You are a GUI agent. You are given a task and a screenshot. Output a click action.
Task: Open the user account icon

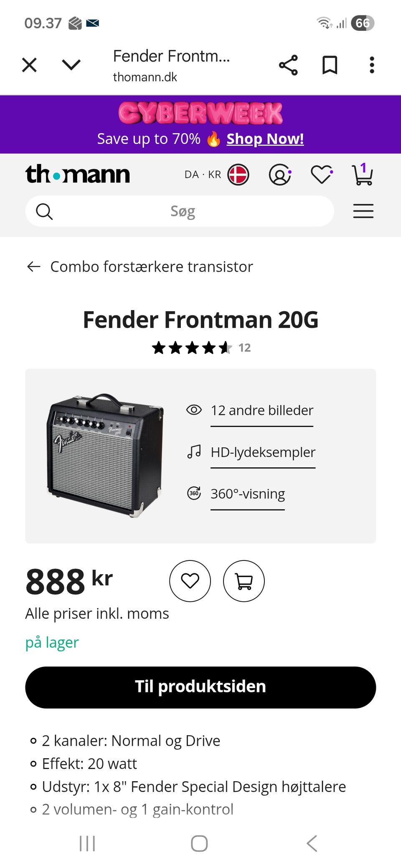click(x=279, y=174)
